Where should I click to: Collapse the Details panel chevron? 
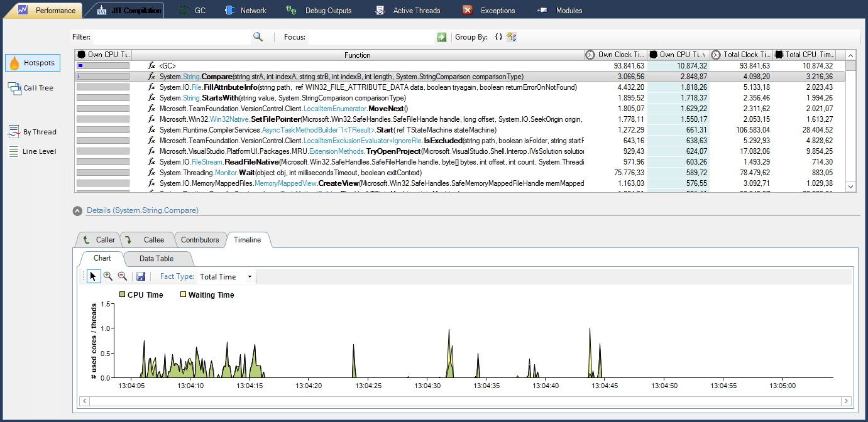point(77,211)
